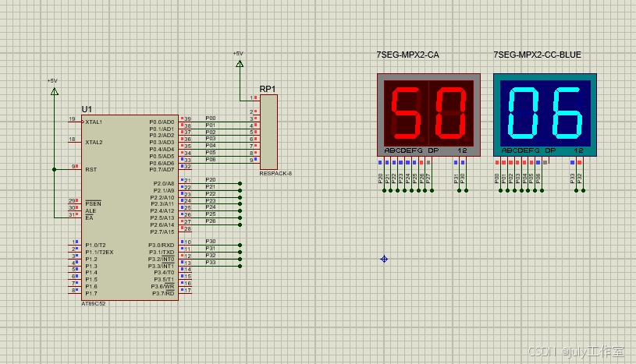Click pin number 39 on U1
This screenshot has width=636, height=364.
(188, 118)
